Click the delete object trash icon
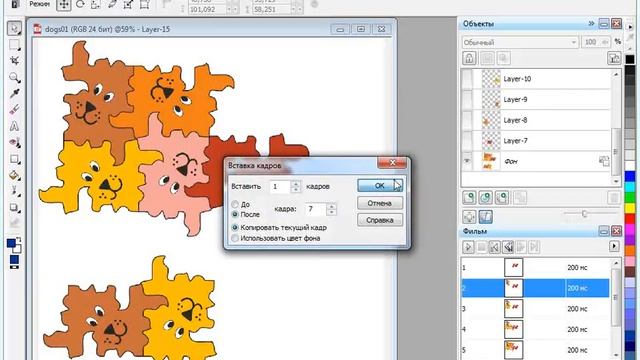This screenshot has width=640, height=360. click(614, 198)
